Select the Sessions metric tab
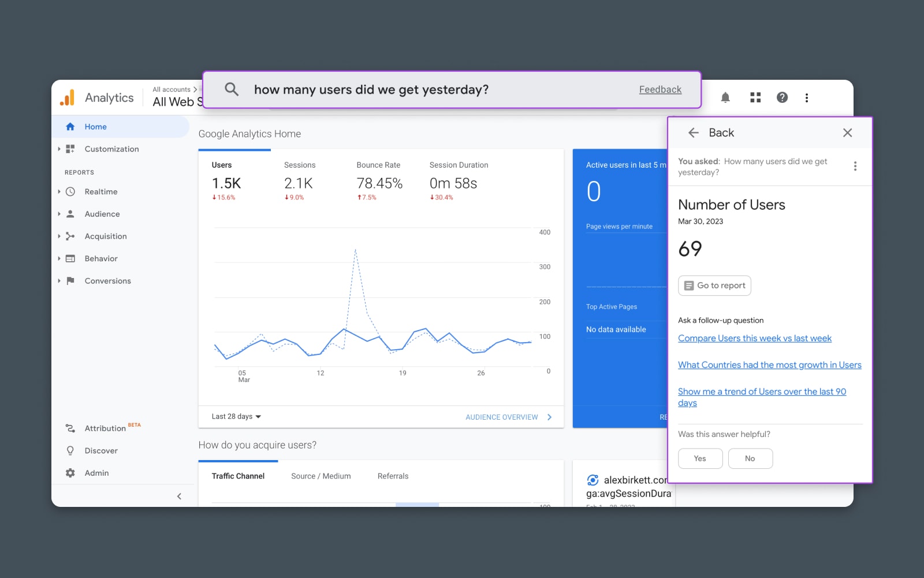Screen dimensions: 924x578 point(300,181)
